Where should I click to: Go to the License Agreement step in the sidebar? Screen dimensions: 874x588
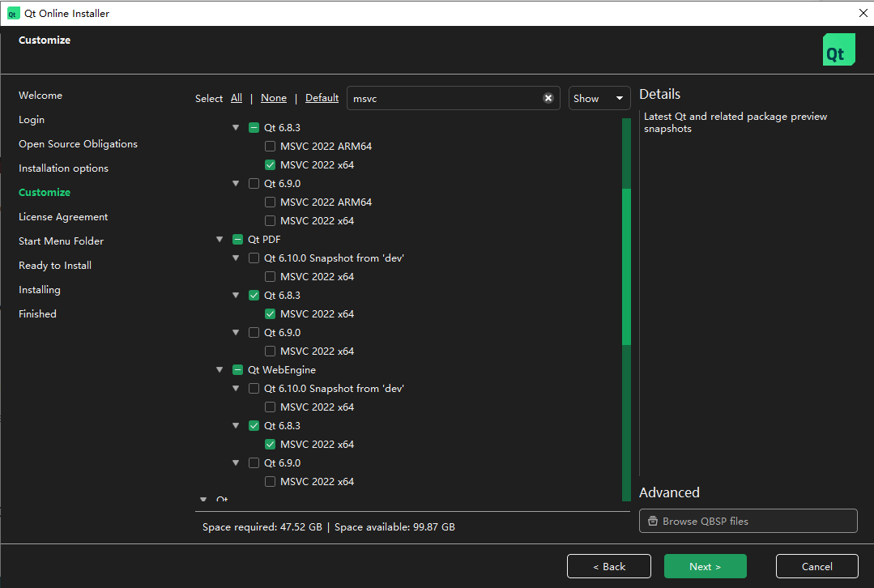point(63,217)
